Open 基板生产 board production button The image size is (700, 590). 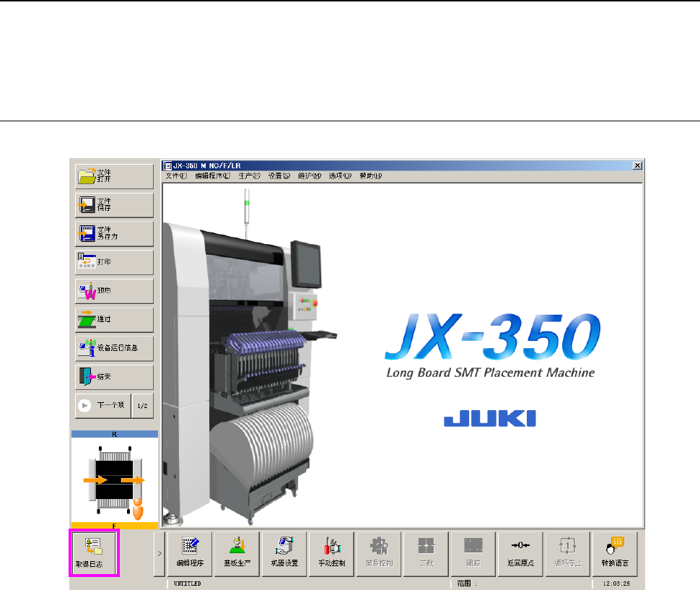[237, 554]
